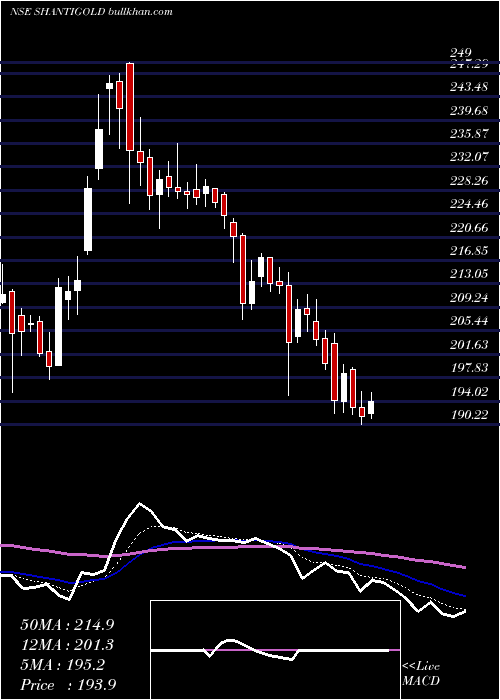Click the NSE SHANTIGOLD bullkhan.com chart title
This screenshot has height=700, width=500.
click(91, 12)
